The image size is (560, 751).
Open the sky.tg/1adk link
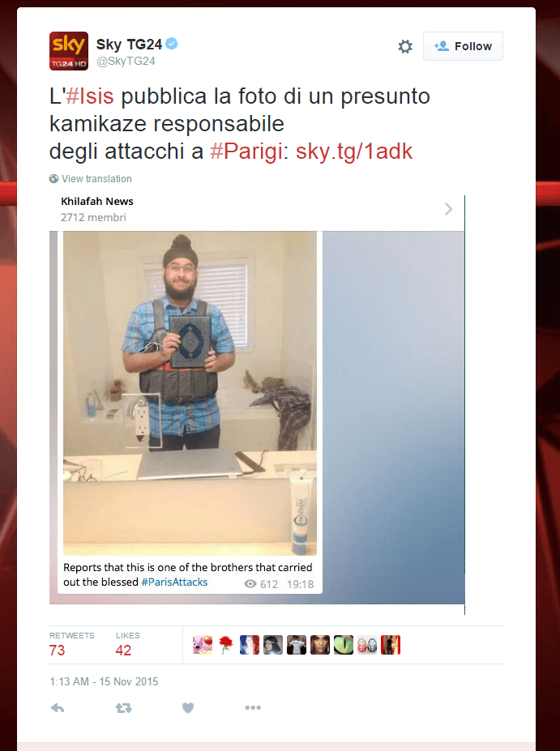354,151
